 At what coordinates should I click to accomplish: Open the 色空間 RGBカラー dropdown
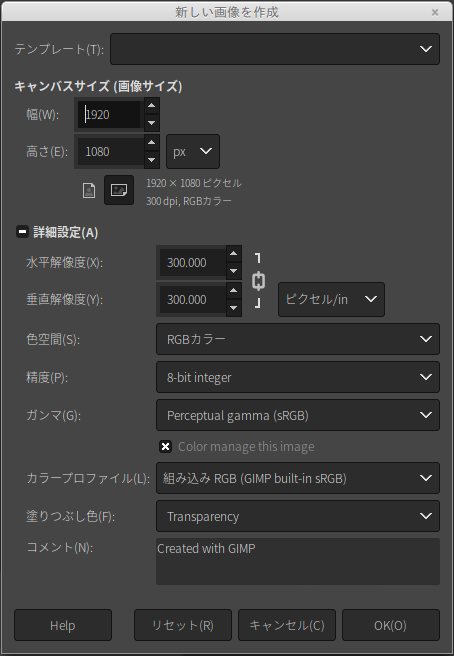298,339
